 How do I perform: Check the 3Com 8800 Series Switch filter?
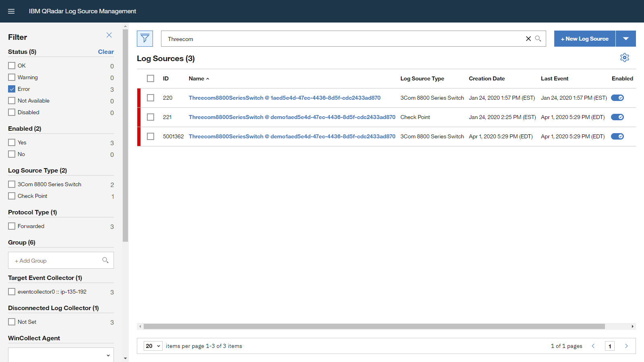[x=12, y=184]
